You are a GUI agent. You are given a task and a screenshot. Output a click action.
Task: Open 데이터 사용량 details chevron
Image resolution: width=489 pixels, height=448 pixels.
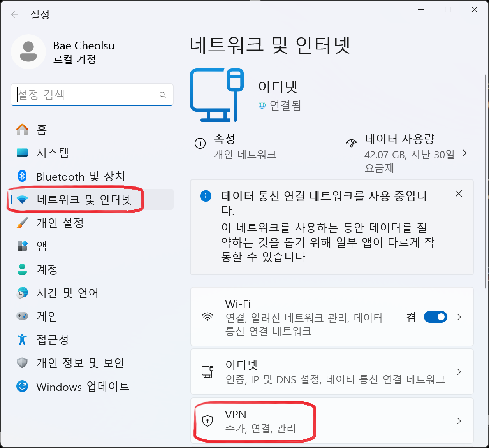(464, 153)
